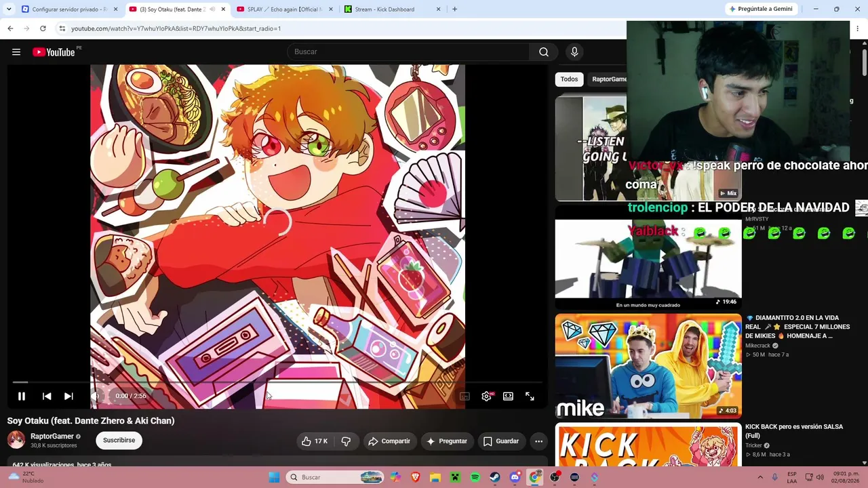Image resolution: width=868 pixels, height=488 pixels.
Task: Go back in browser history
Action: pyautogui.click(x=10, y=28)
